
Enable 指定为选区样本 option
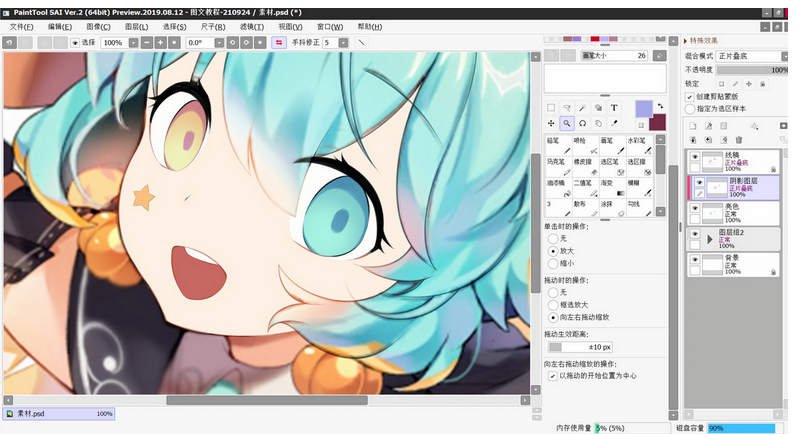pyautogui.click(x=690, y=109)
